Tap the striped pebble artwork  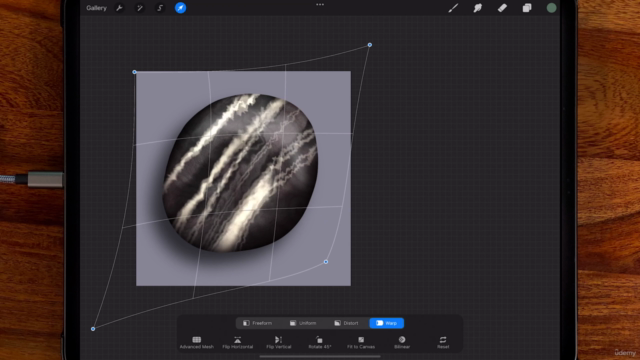pyautogui.click(x=240, y=172)
